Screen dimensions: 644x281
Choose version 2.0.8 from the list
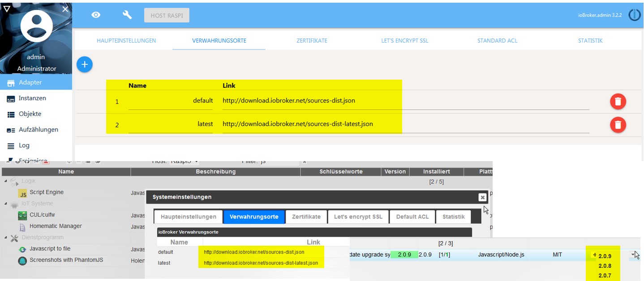coord(605,266)
